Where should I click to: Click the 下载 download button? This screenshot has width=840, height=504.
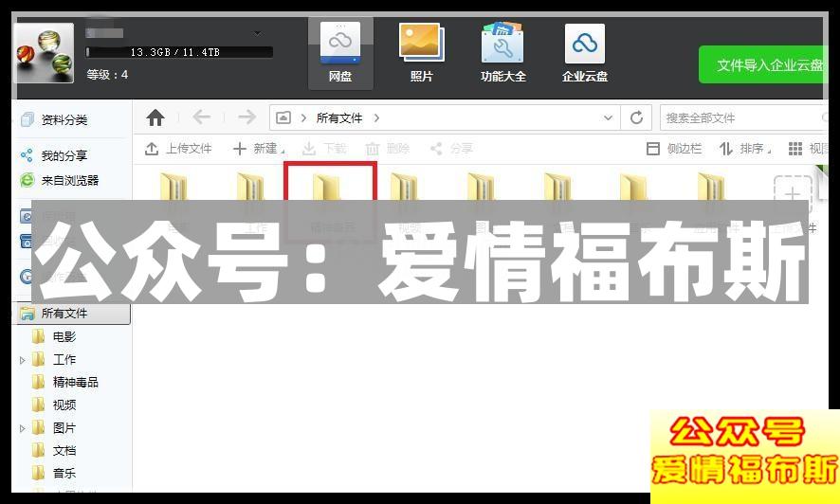[x=324, y=148]
